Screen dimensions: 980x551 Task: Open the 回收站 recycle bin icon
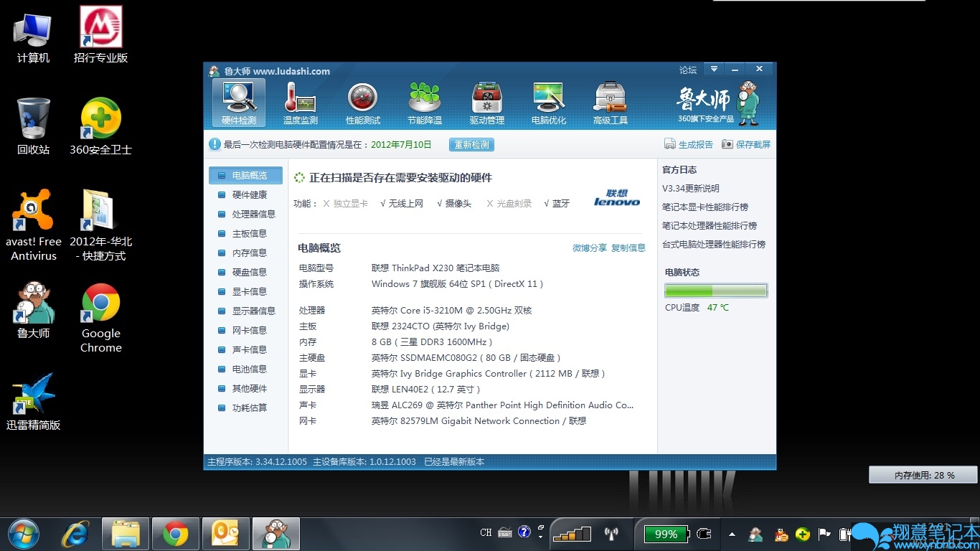click(33, 127)
